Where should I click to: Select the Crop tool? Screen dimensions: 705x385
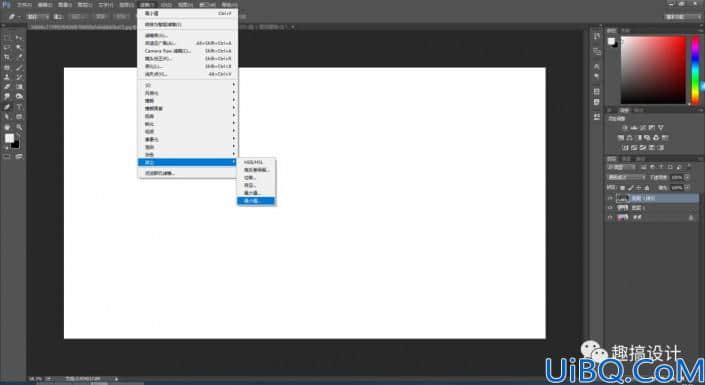7,57
